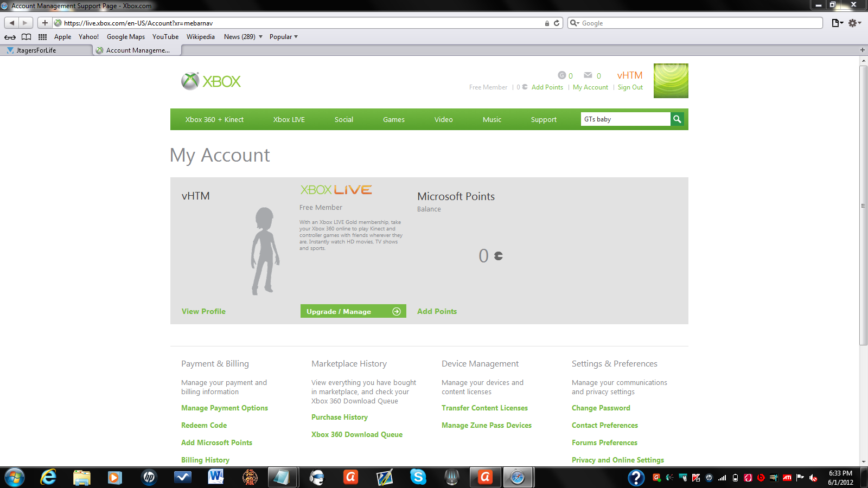
Task: Open the Google search engine dropdown
Action: 575,23
